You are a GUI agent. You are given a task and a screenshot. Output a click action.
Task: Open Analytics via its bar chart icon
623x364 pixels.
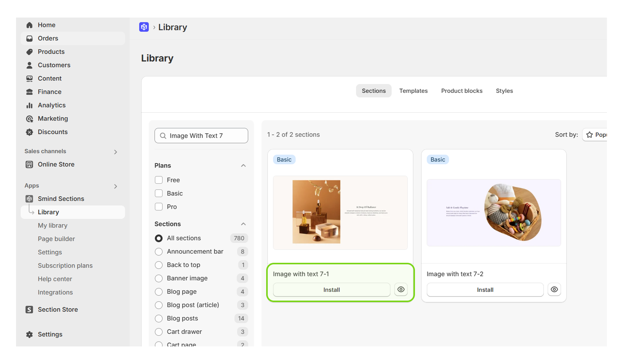click(x=29, y=105)
